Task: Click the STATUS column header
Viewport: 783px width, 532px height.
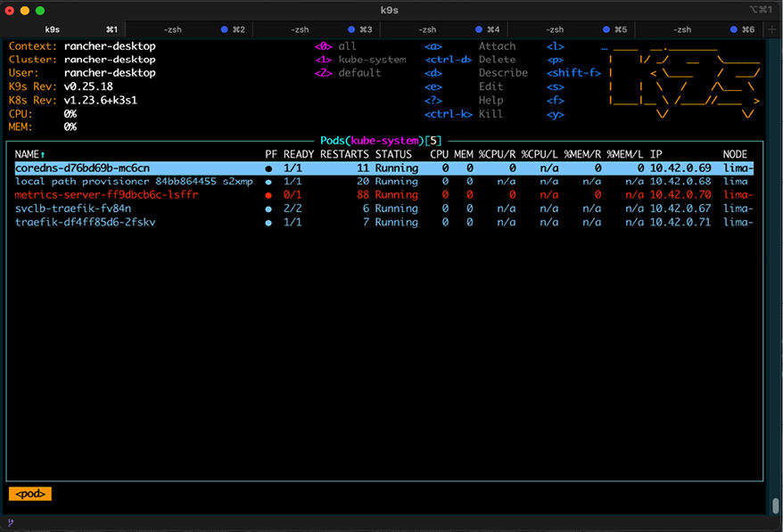Action: tap(393, 155)
